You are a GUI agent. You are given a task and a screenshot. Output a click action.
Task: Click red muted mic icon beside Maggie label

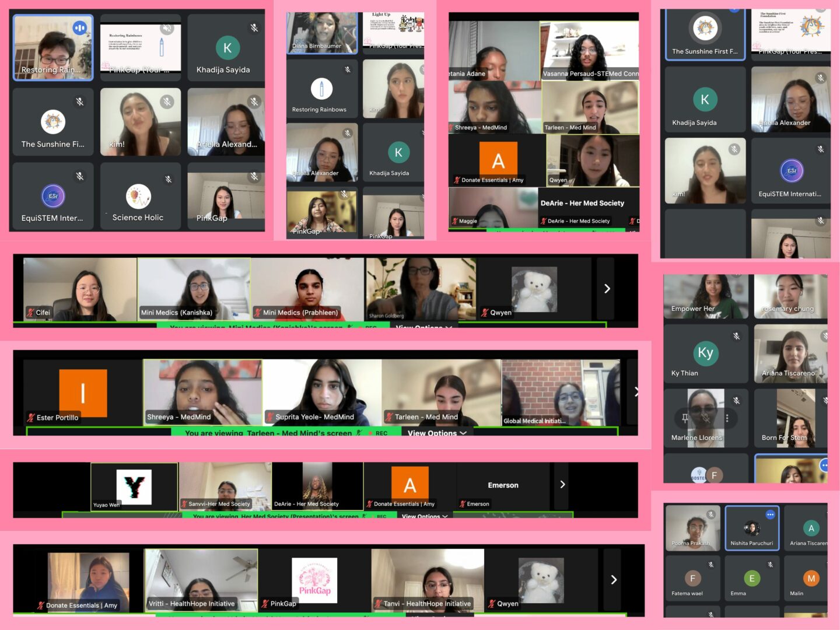(x=455, y=221)
